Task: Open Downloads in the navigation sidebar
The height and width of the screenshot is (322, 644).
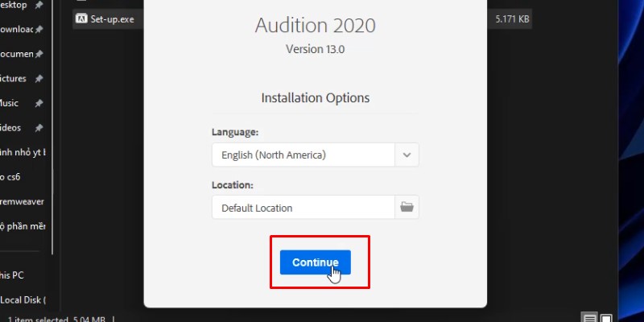Action: [x=16, y=30]
